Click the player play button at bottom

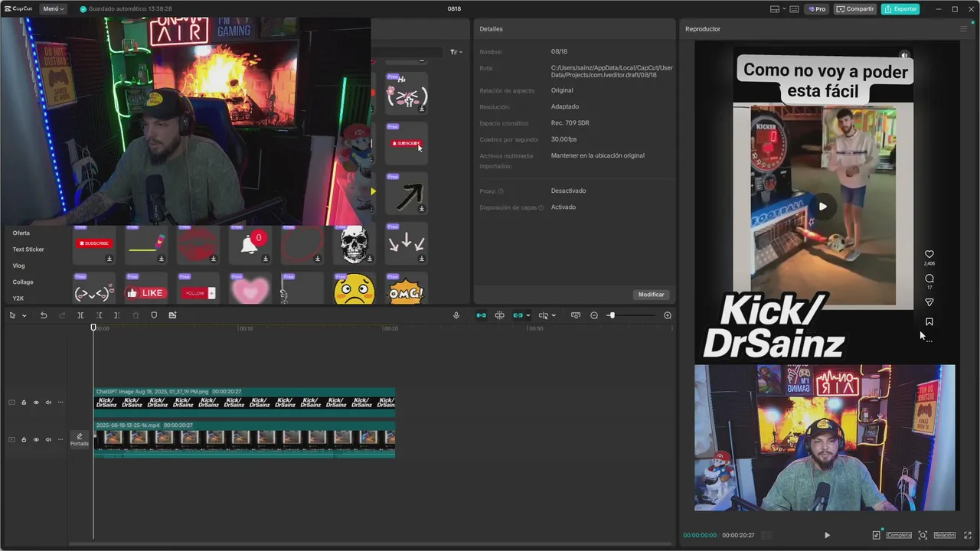tap(827, 535)
